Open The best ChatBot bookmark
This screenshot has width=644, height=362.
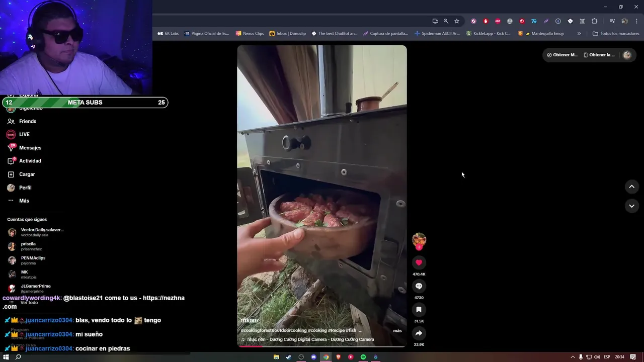click(x=334, y=34)
